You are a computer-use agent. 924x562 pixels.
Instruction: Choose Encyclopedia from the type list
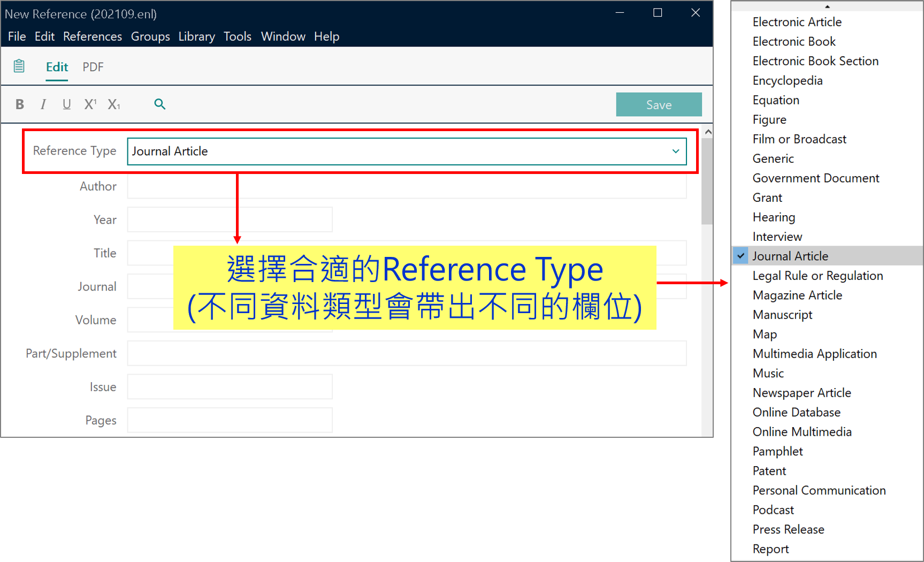click(787, 80)
